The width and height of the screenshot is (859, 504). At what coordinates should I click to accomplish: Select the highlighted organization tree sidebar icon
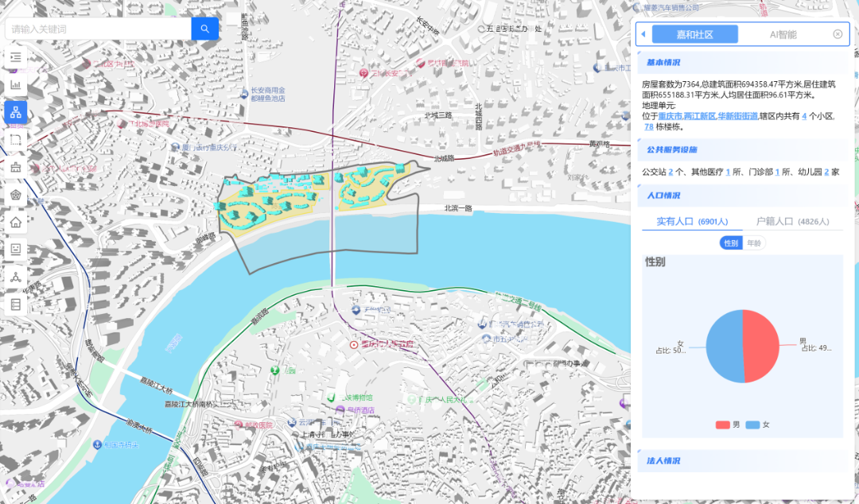[15, 112]
